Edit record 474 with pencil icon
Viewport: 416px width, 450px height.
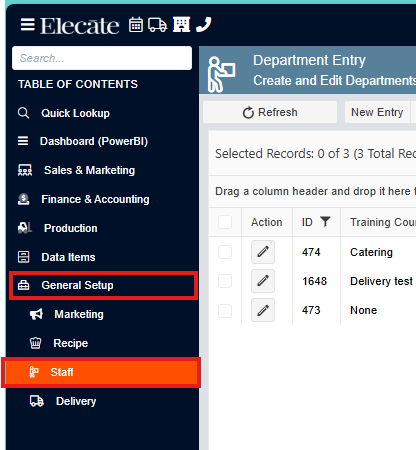click(263, 252)
